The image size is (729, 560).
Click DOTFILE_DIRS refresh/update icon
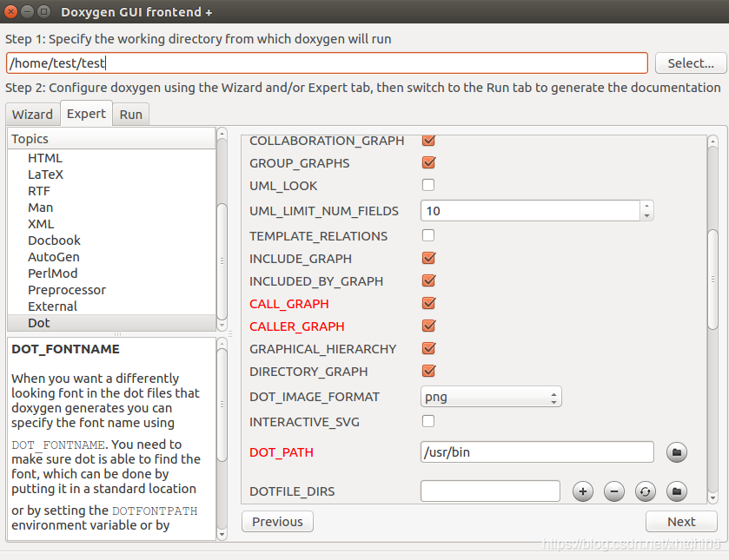(646, 491)
